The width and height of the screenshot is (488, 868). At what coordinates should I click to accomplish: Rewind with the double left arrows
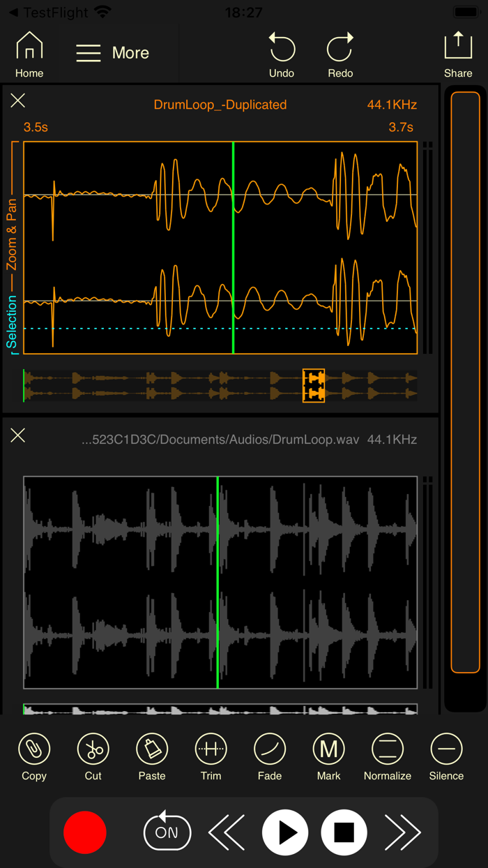pos(227,832)
